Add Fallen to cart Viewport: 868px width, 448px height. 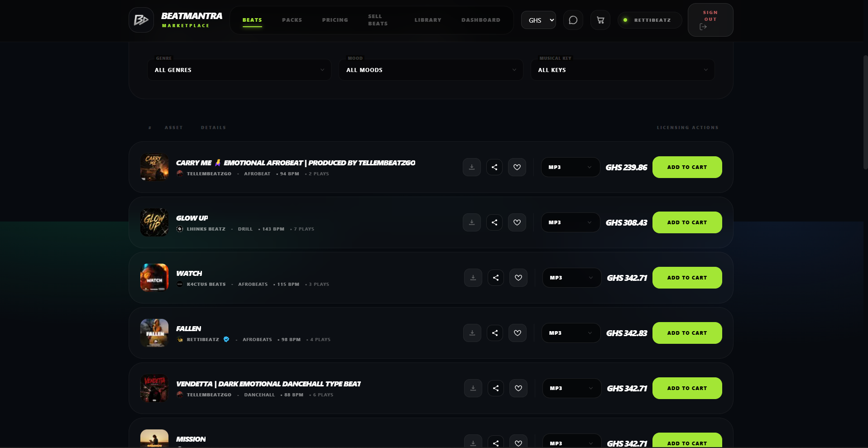click(687, 333)
